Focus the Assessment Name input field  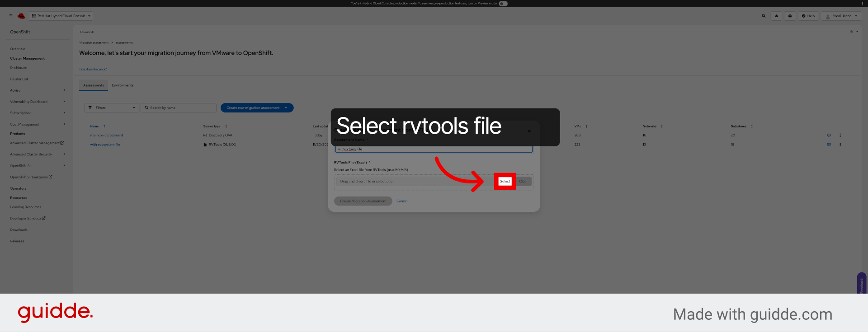click(x=434, y=149)
